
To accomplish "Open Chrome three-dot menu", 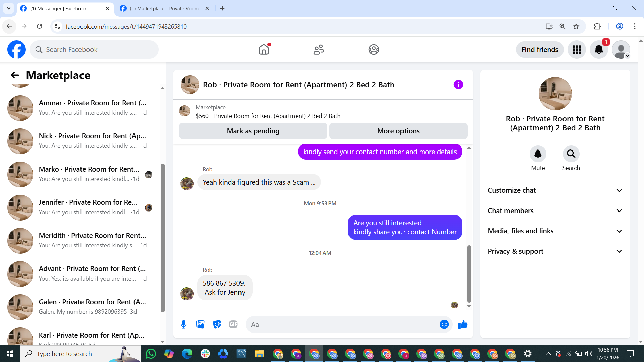I will click(x=635, y=26).
